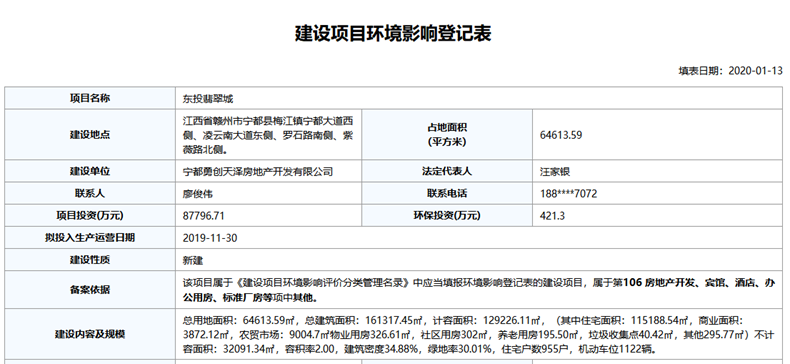Click the operation date 2019-11-30
The height and width of the screenshot is (364, 790).
click(x=210, y=238)
